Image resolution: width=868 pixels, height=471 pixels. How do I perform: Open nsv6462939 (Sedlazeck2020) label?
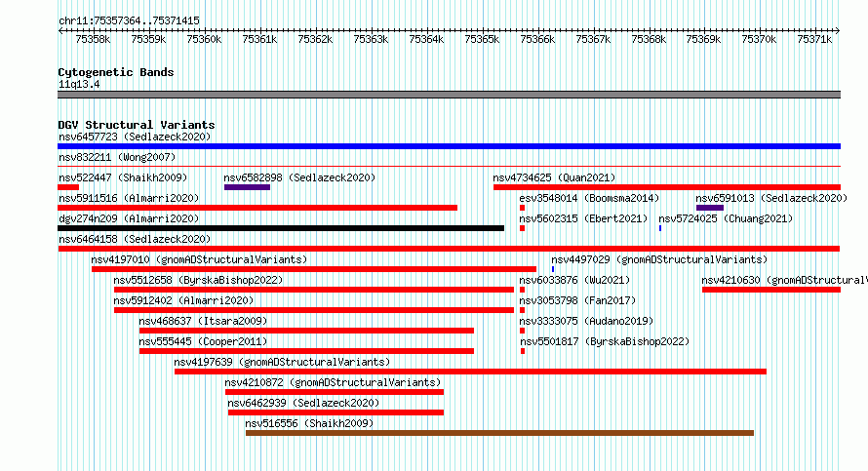303,403
